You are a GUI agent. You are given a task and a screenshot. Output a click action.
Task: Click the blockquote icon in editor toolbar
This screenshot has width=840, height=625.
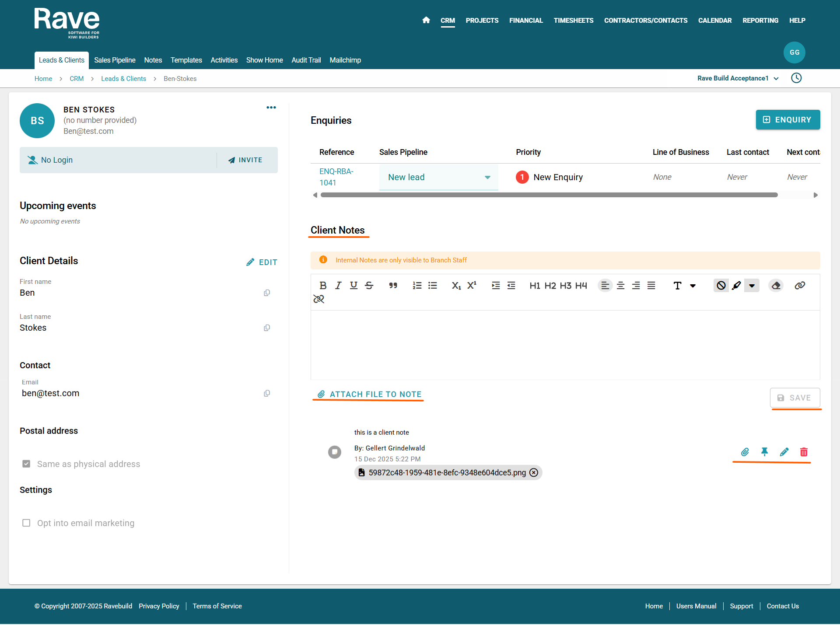coord(393,286)
